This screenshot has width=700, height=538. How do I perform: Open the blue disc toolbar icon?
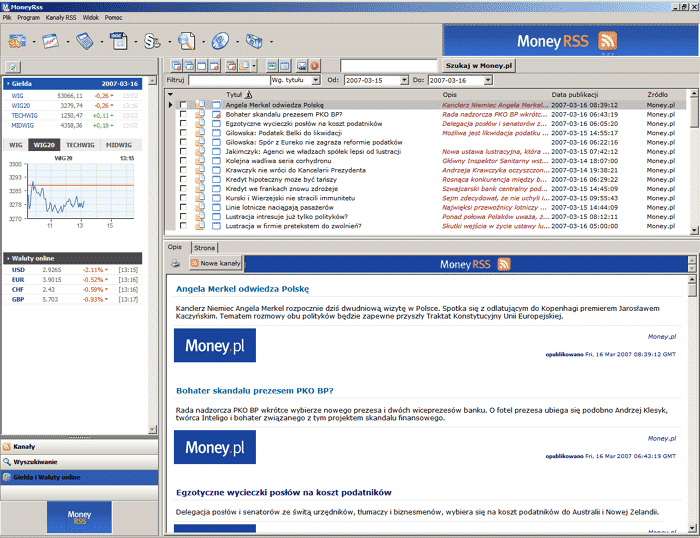tap(220, 41)
